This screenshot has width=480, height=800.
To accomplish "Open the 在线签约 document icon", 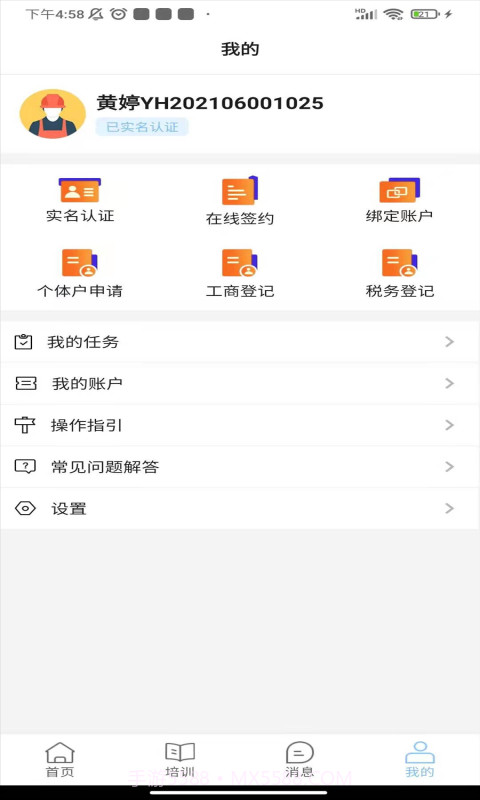I will point(240,191).
